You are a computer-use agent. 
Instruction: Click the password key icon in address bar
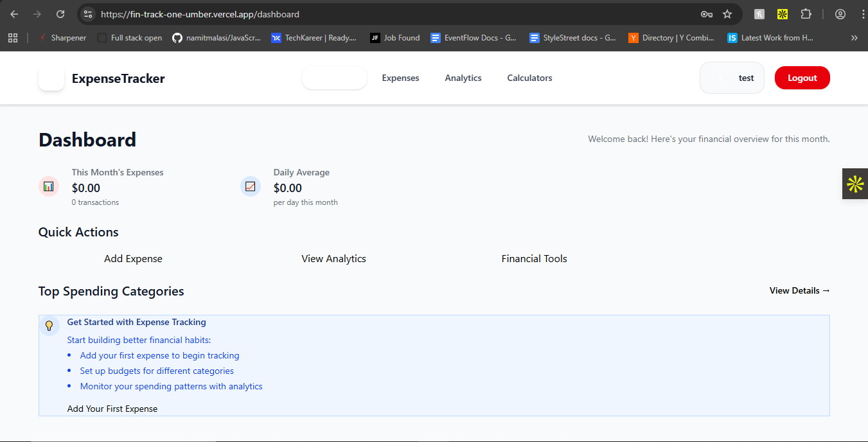(706, 14)
